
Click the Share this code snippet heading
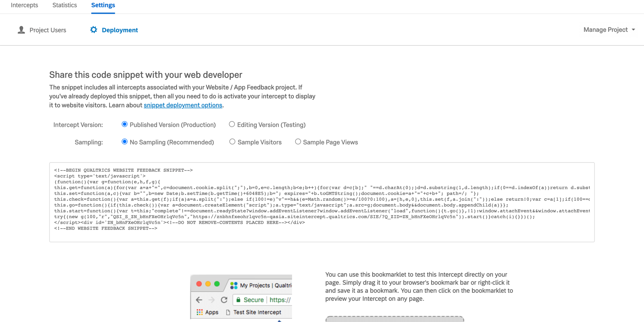[146, 75]
